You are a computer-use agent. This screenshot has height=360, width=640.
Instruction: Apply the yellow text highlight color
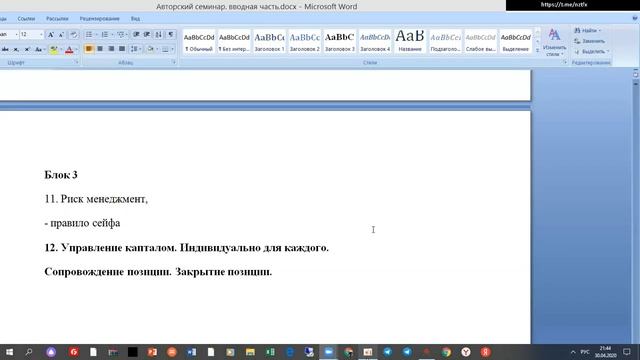pyautogui.click(x=53, y=49)
